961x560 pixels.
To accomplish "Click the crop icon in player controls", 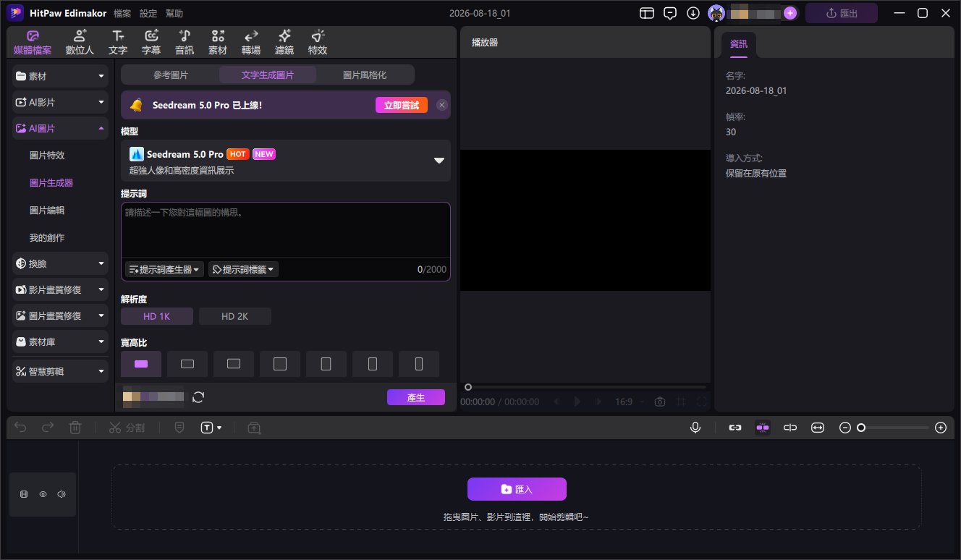I will (681, 402).
